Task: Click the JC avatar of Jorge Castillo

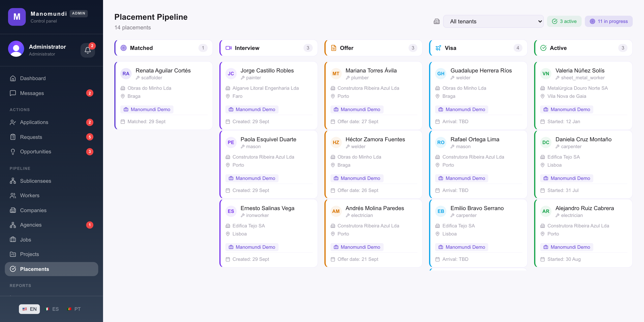Action: [231, 74]
